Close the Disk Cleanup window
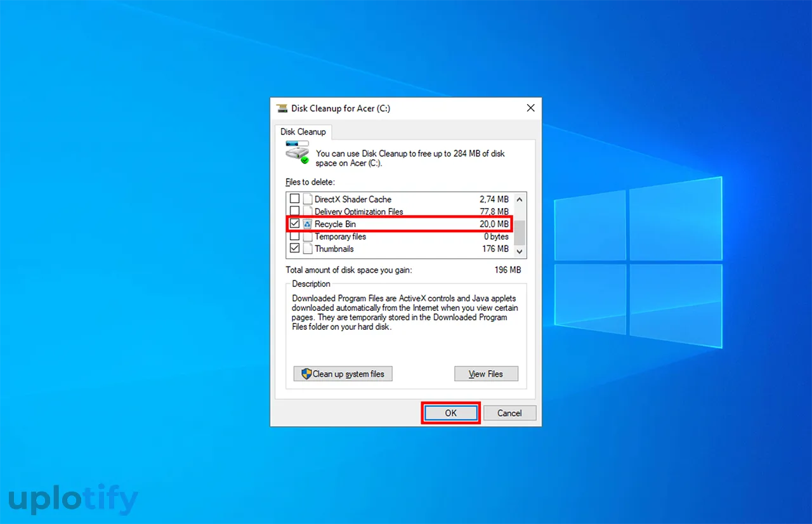 point(531,108)
